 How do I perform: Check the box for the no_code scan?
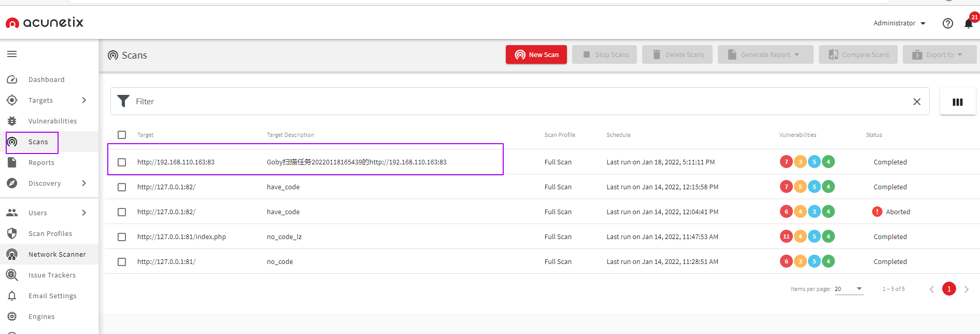tap(122, 262)
